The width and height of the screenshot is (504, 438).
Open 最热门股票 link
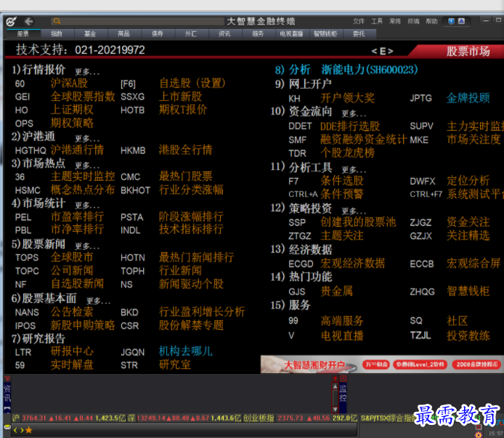click(186, 177)
